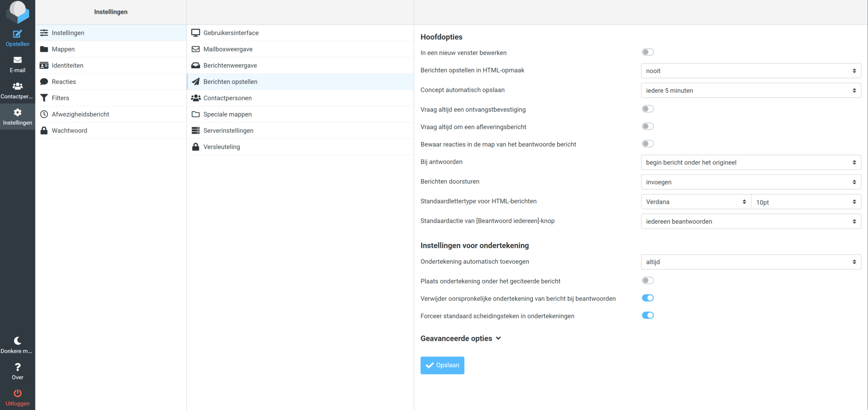Open the Speciale mappen settings section
Image resolution: width=868 pixels, height=410 pixels.
pyautogui.click(x=300, y=114)
